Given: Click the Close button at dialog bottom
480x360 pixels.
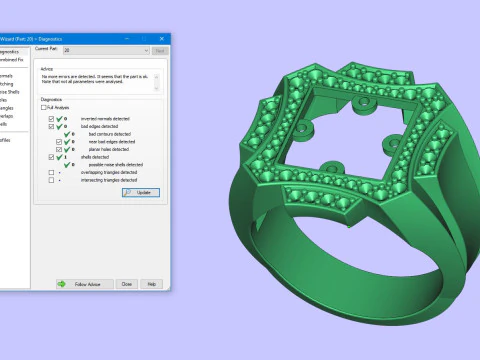Looking at the screenshot, I should [127, 284].
